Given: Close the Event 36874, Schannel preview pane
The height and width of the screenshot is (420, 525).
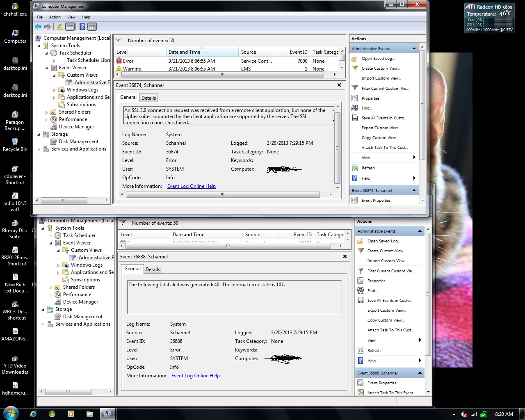Looking at the screenshot, I should [x=339, y=85].
